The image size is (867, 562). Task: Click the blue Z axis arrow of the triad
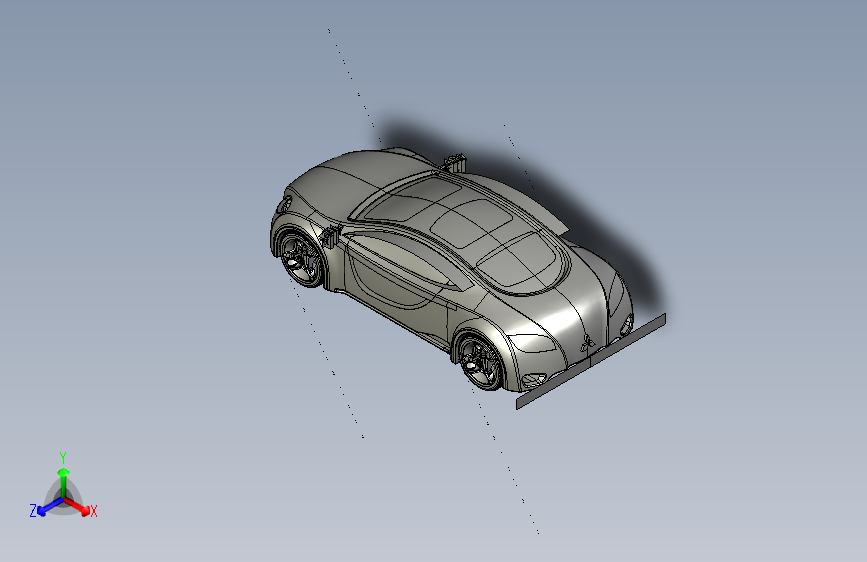(49, 507)
